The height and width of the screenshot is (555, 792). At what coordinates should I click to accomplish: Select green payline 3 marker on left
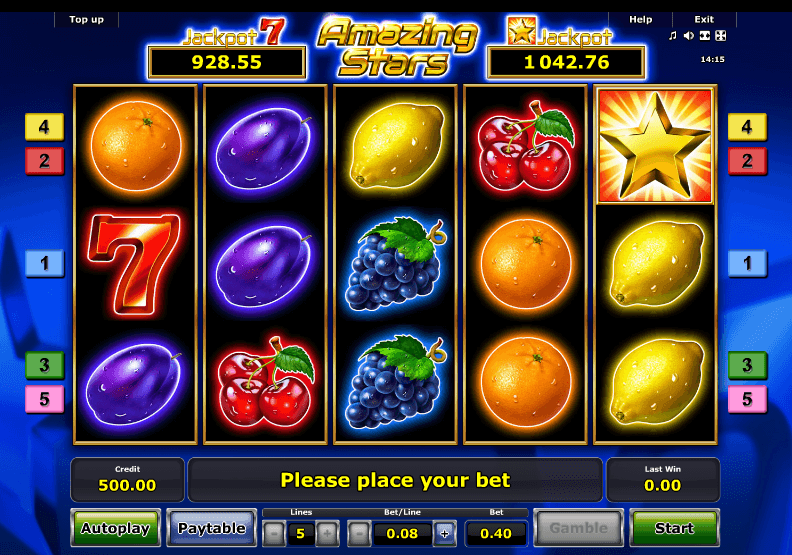[44, 365]
